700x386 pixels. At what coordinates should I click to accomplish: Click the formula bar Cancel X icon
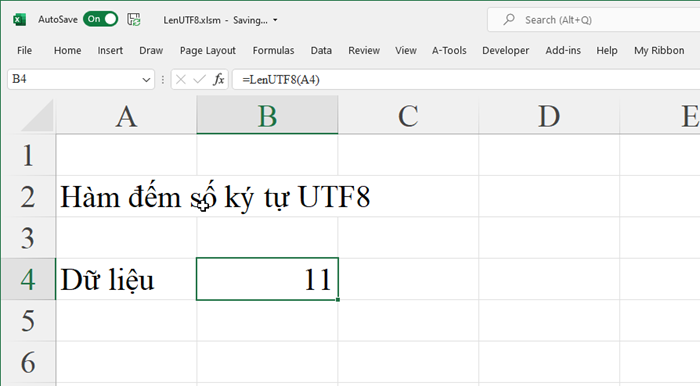[181, 80]
